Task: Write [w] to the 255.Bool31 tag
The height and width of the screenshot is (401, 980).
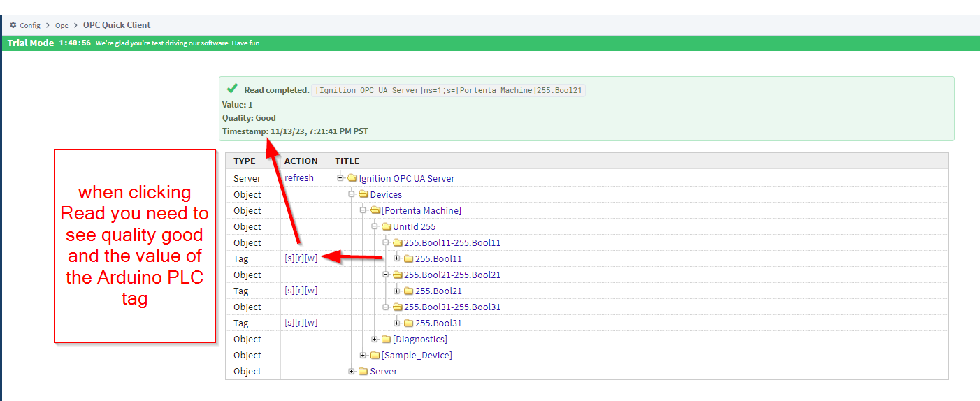Action: click(x=311, y=323)
